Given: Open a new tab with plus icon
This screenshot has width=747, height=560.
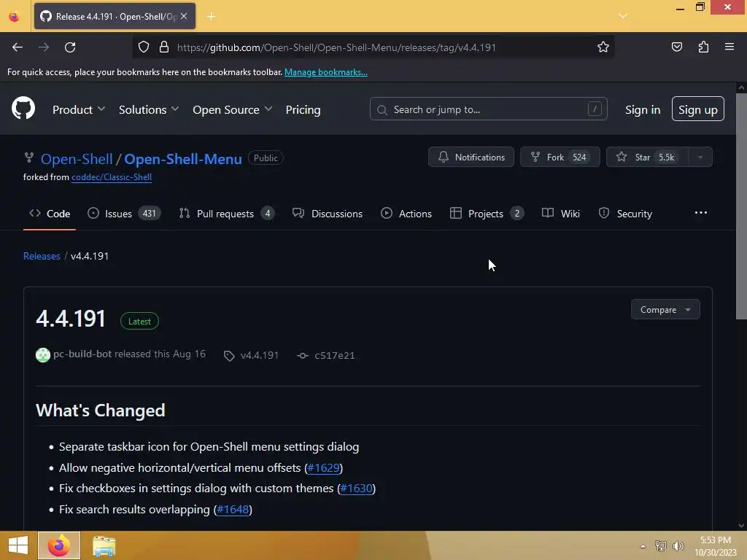Looking at the screenshot, I should coord(211,17).
